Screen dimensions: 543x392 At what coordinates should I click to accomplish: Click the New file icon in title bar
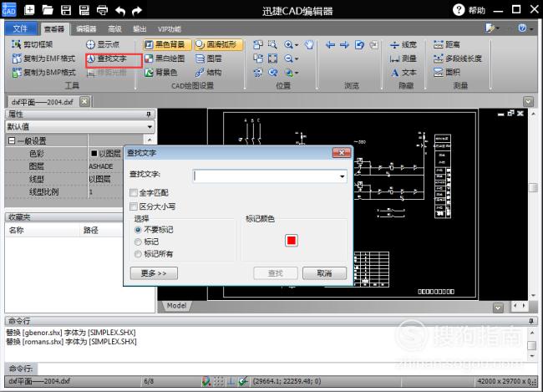29,10
